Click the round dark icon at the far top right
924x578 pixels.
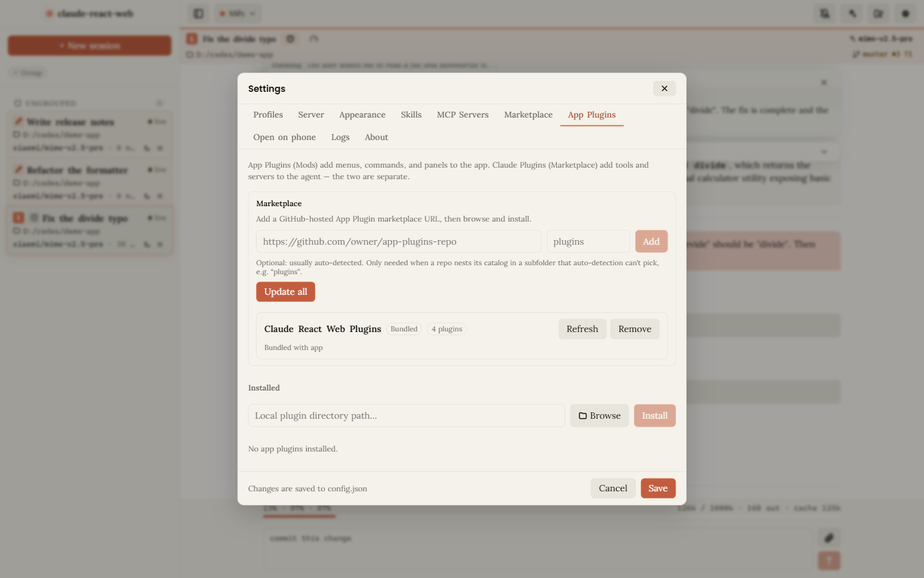click(x=905, y=13)
